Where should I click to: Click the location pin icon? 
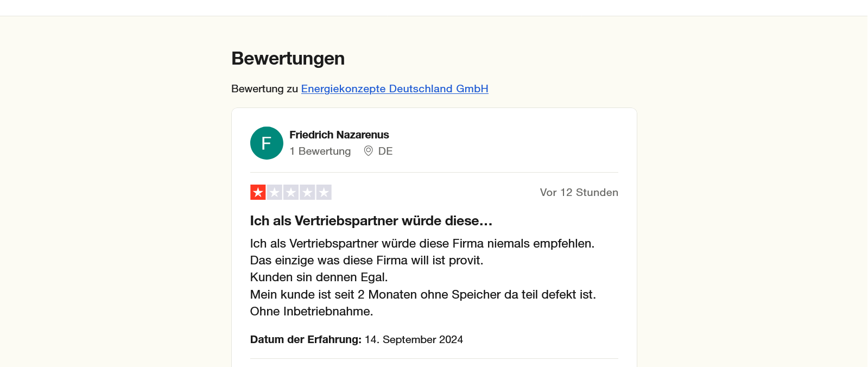(x=368, y=151)
